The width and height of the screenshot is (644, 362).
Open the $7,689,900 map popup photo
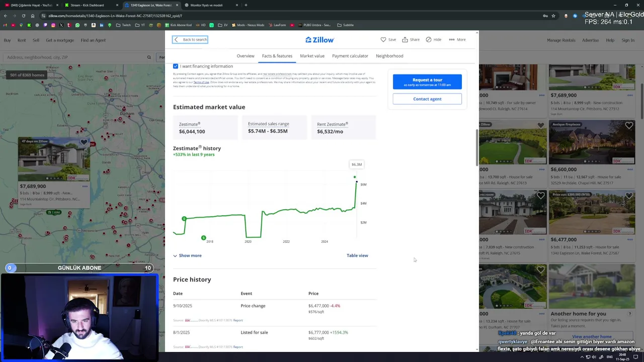pyautogui.click(x=54, y=159)
